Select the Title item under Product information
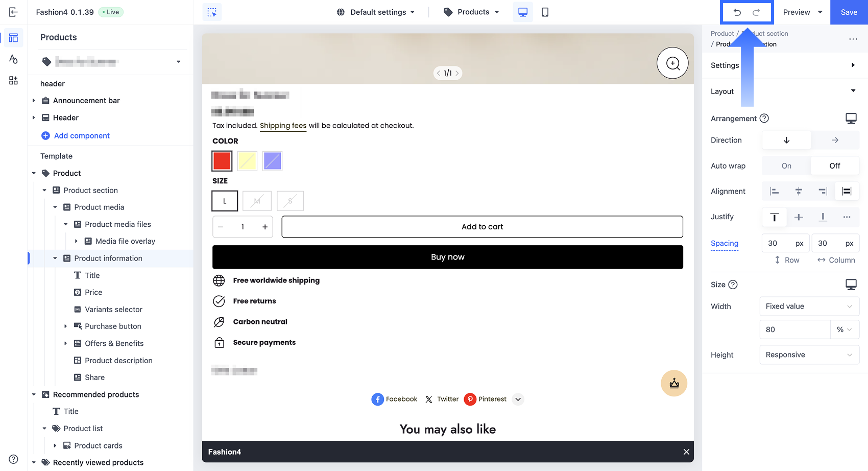The height and width of the screenshot is (471, 868). 92,275
